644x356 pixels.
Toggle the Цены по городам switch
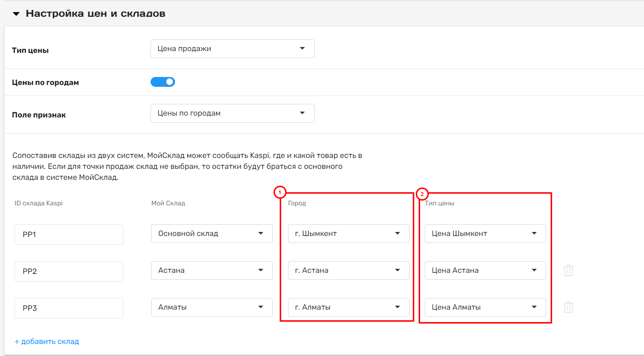pyautogui.click(x=163, y=82)
